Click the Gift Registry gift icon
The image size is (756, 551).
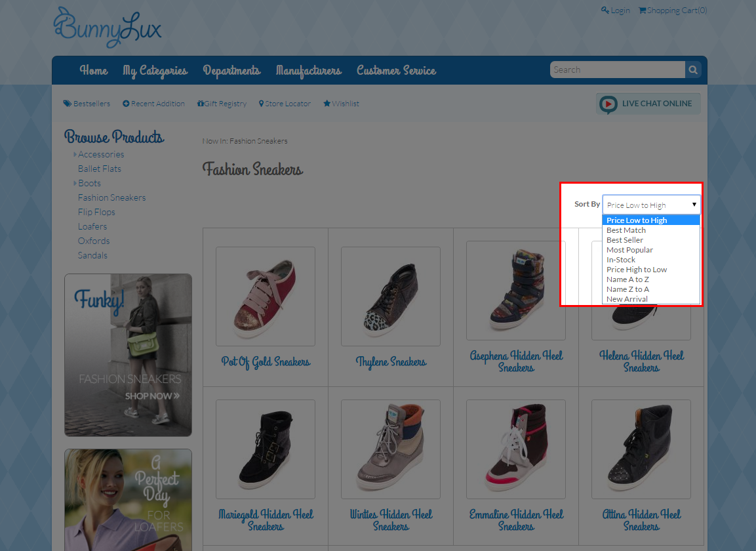pyautogui.click(x=200, y=104)
